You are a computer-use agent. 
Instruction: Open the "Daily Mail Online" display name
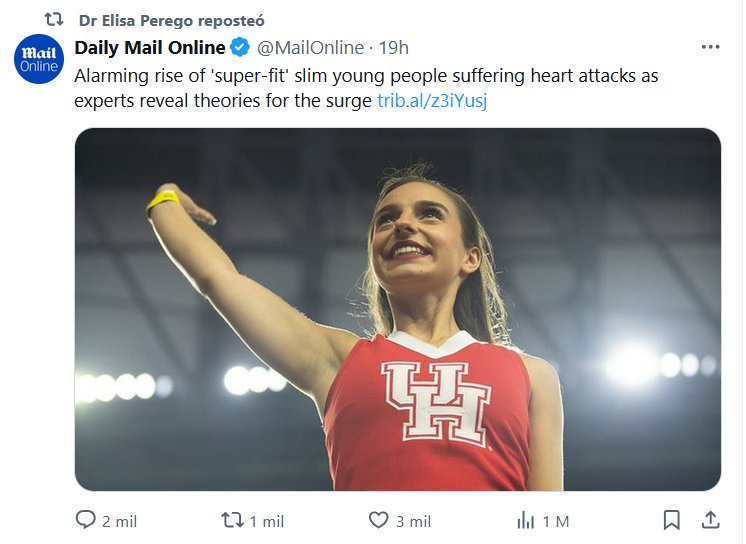coord(150,47)
